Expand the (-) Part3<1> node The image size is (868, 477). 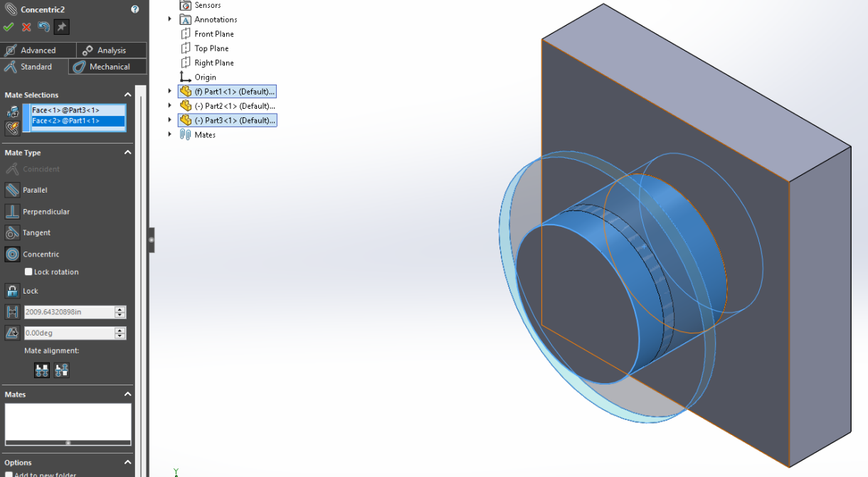coord(170,120)
